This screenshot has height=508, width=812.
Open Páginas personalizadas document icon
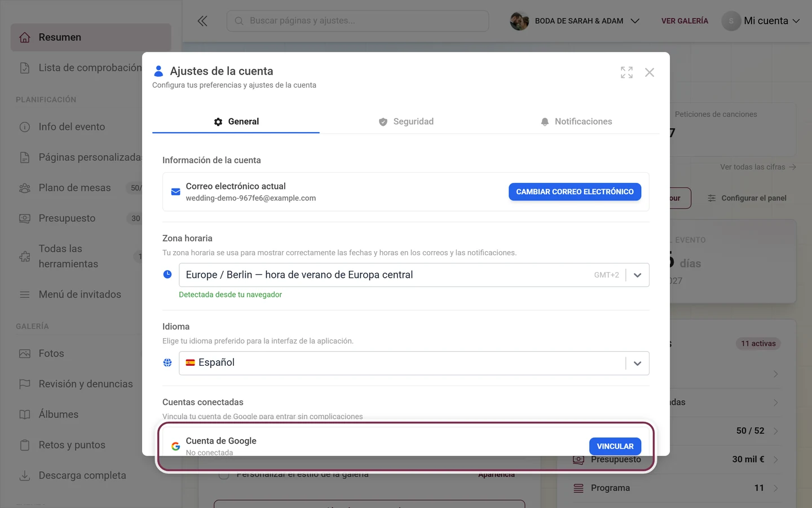[25, 157]
